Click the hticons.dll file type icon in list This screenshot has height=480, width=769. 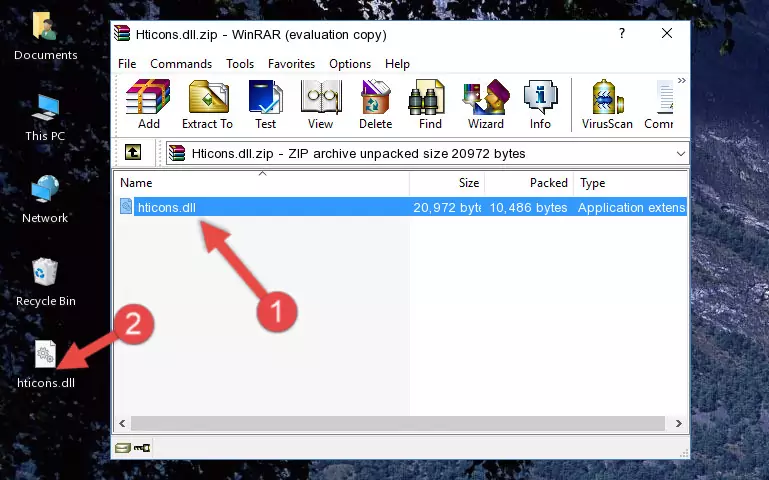[x=126, y=206]
